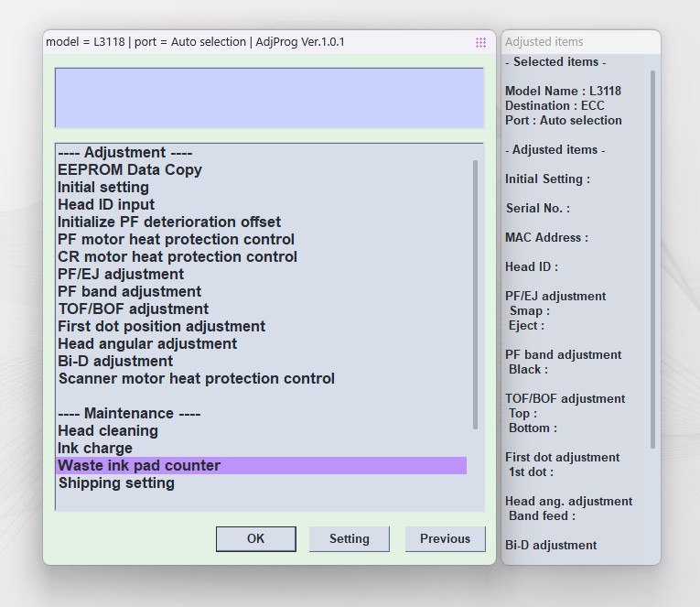The width and height of the screenshot is (700, 607).
Task: Click the main list vertical scrollbar
Action: [x=475, y=295]
